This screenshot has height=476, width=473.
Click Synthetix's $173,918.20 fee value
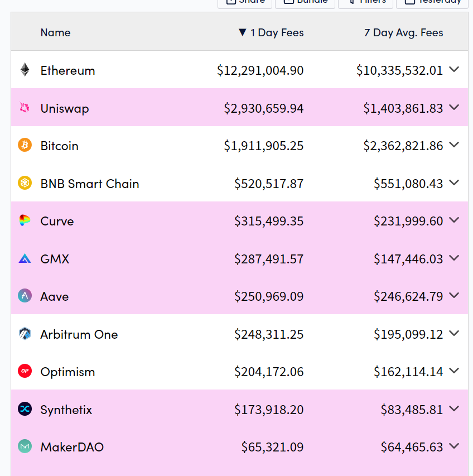pyautogui.click(x=269, y=410)
